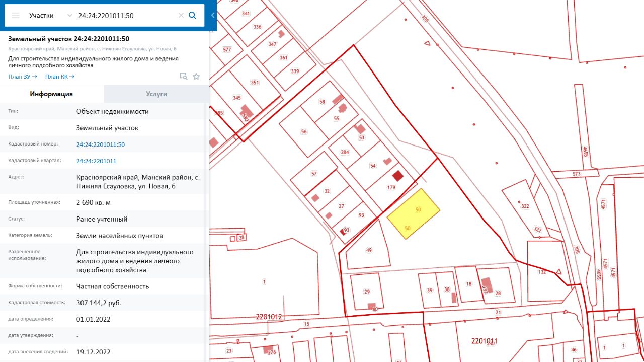This screenshot has height=362, width=644.
Task: Select parcel 132 on the map
Action: (542, 272)
